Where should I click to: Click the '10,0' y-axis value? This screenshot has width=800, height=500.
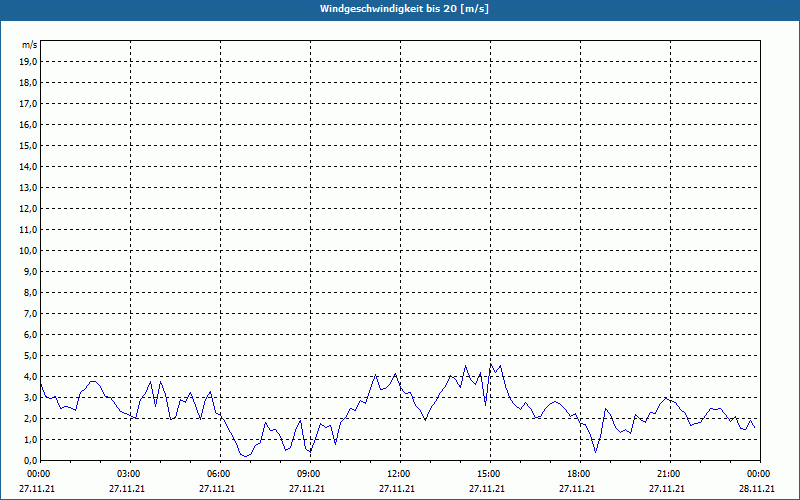[28, 251]
